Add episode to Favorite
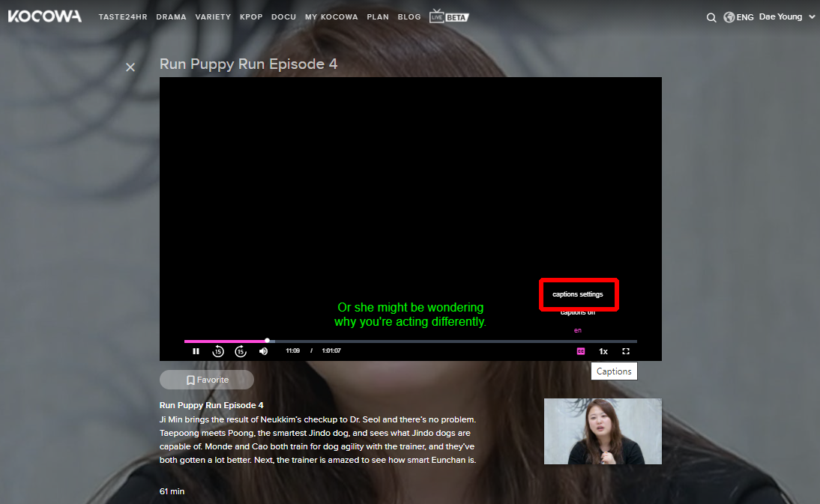This screenshot has width=820, height=504. pyautogui.click(x=207, y=380)
